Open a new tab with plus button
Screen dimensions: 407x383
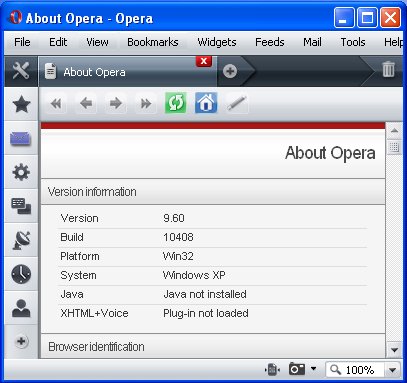pos(230,71)
